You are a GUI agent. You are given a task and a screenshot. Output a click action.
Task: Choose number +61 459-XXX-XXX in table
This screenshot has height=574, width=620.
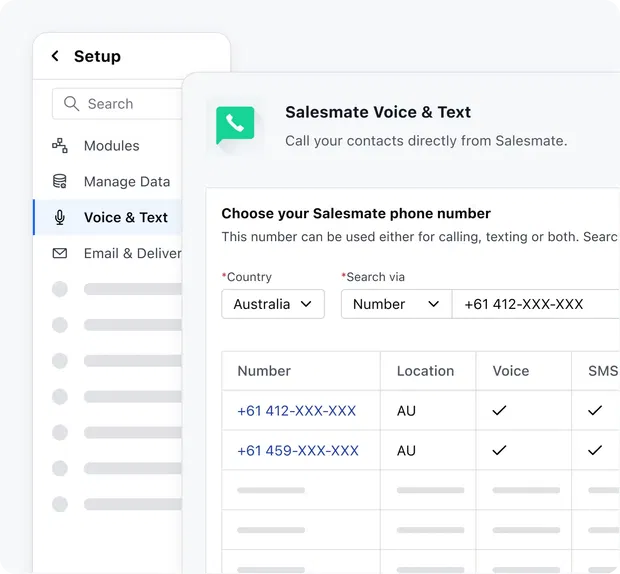coord(298,450)
